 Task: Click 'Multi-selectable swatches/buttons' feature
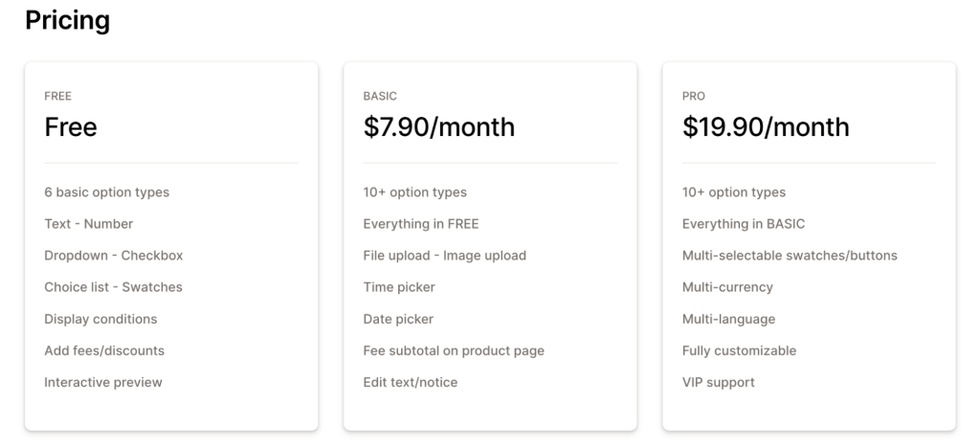[x=790, y=256]
